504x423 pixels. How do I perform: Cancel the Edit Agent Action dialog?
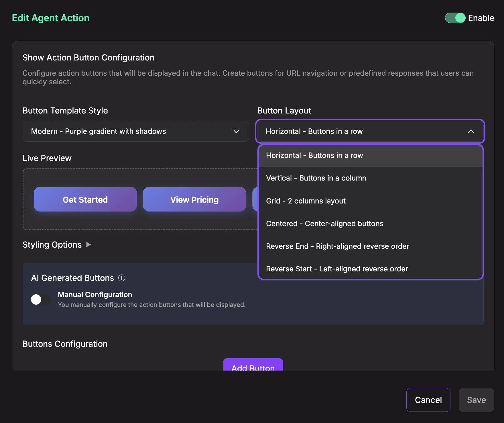428,400
